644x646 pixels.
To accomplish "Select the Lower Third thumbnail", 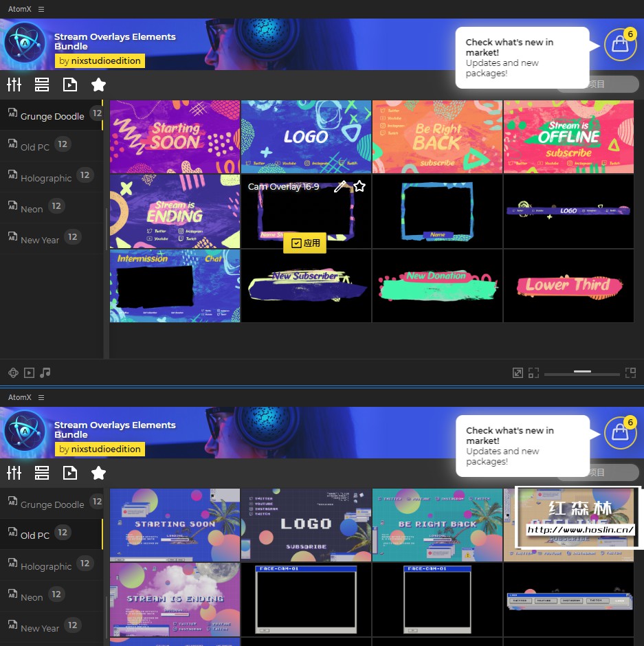I will 568,286.
